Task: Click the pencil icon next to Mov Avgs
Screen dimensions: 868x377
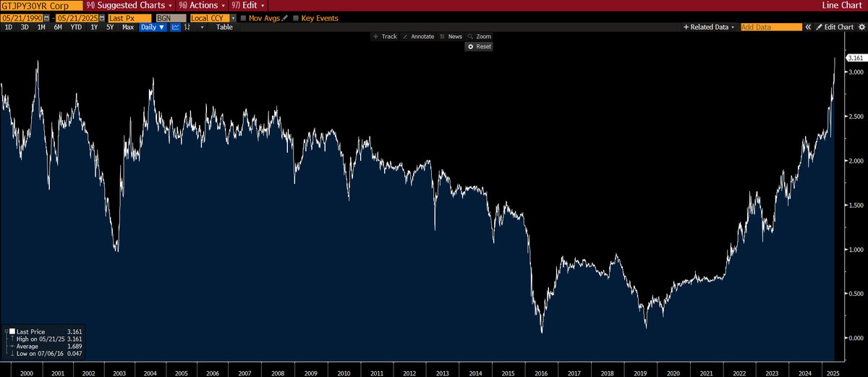Action: pos(284,18)
